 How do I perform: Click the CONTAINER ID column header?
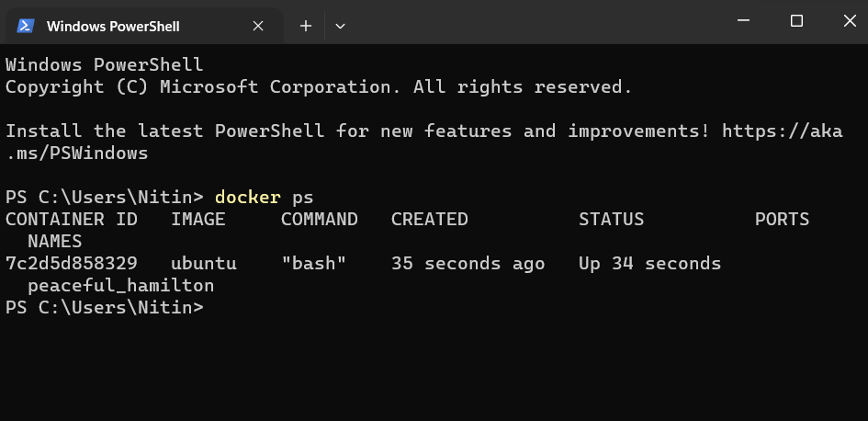[x=72, y=220]
